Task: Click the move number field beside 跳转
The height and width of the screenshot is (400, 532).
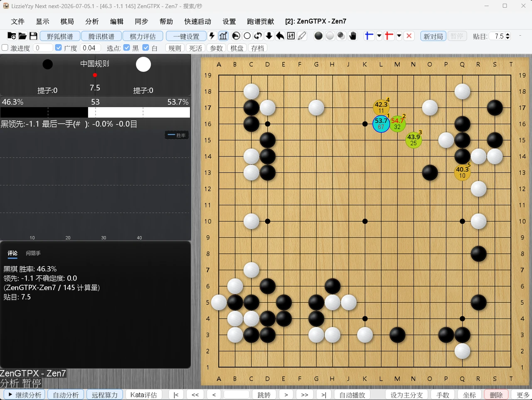Action: coord(236,395)
